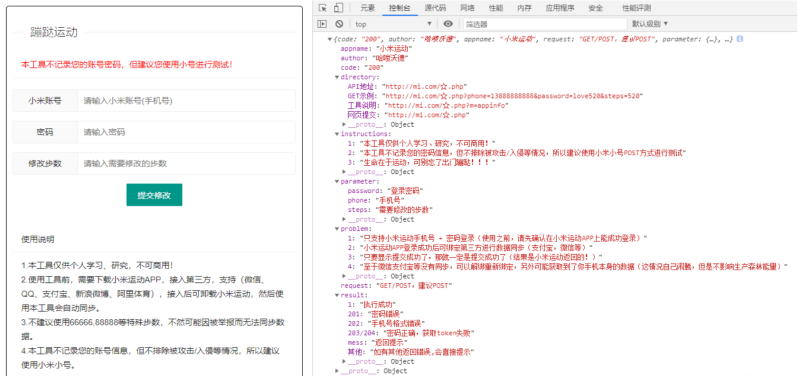Viewport: 800px width, 376px height.
Task: Click the request "GET/POST, 建议POST" line
Action: click(x=397, y=286)
